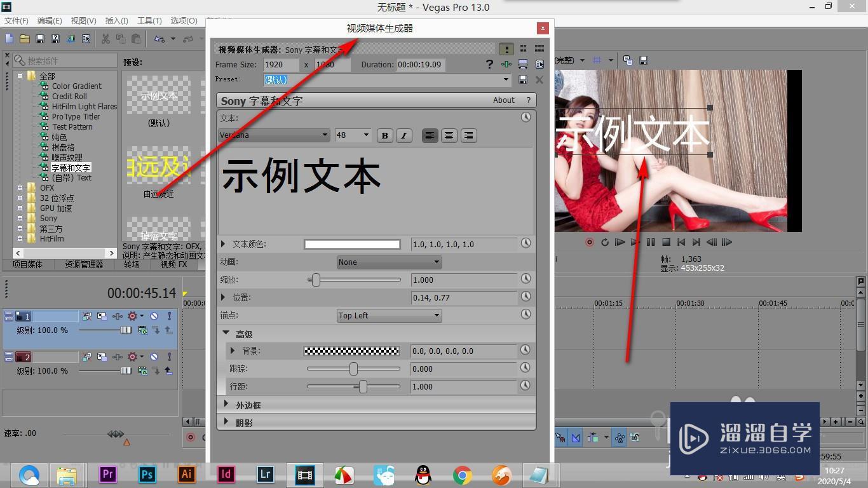Select Color Gradient generator
The image size is (868, 488).
(76, 86)
